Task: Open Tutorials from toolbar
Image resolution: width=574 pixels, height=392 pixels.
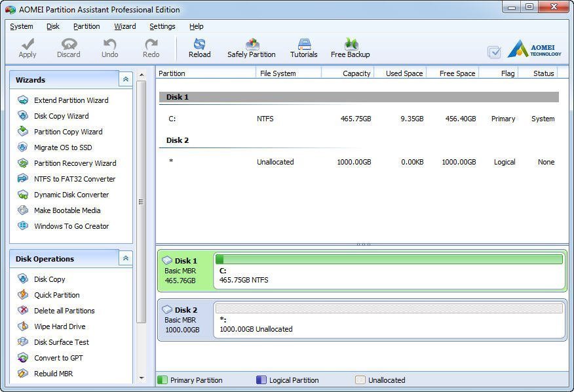Action: click(304, 48)
